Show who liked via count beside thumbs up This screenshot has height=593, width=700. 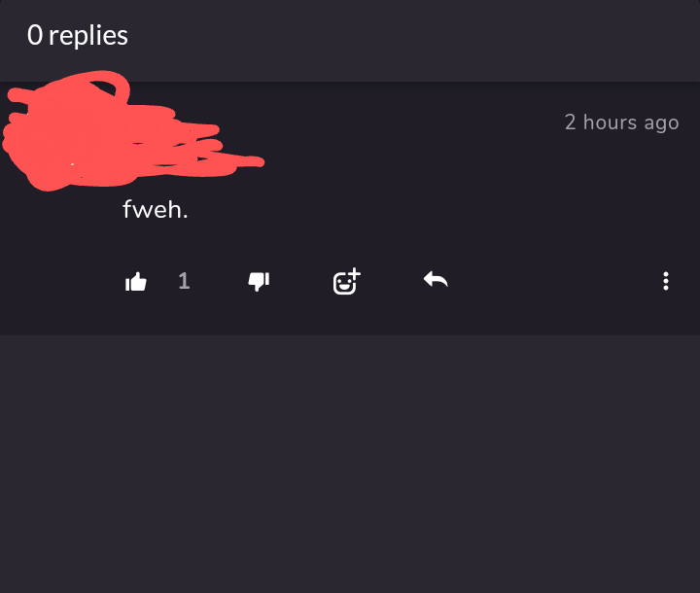tap(184, 282)
